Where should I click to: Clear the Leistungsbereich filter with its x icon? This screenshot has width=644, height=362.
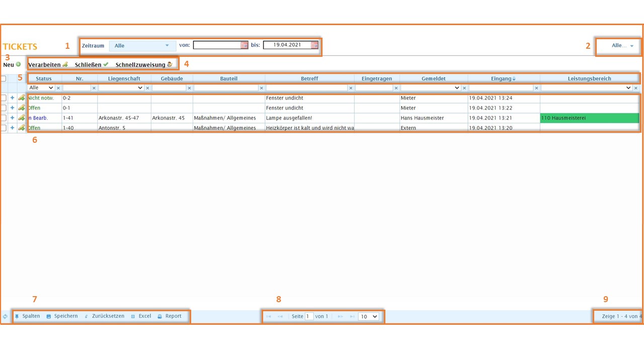pyautogui.click(x=636, y=88)
